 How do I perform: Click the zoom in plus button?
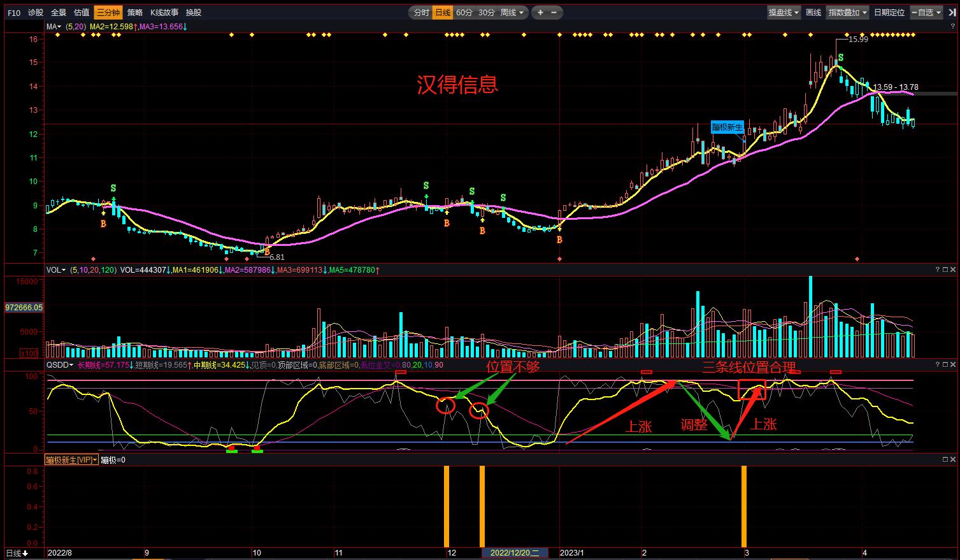pos(540,13)
